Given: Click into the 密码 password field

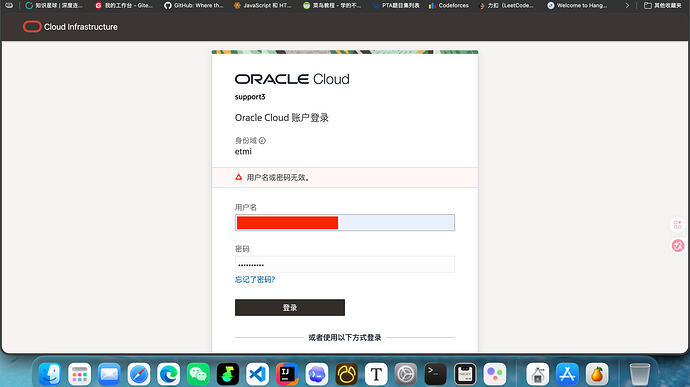Looking at the screenshot, I should click(345, 265).
